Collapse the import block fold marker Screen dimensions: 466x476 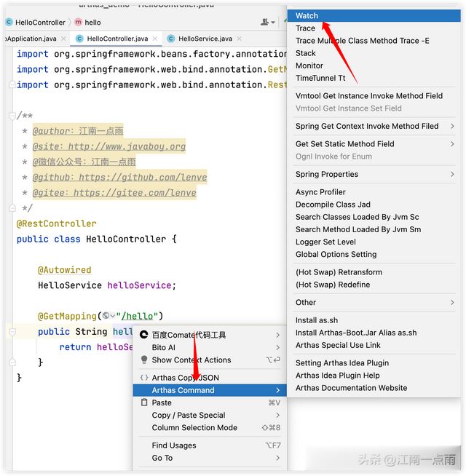click(x=12, y=84)
